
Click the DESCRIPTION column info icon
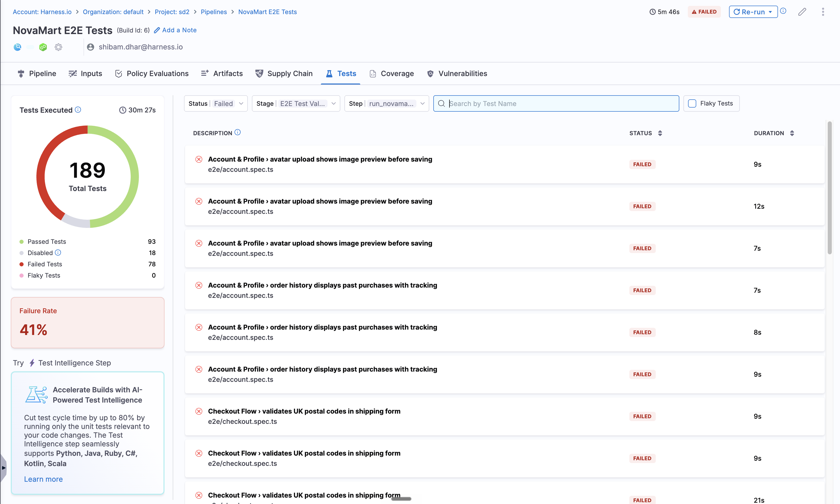point(238,132)
